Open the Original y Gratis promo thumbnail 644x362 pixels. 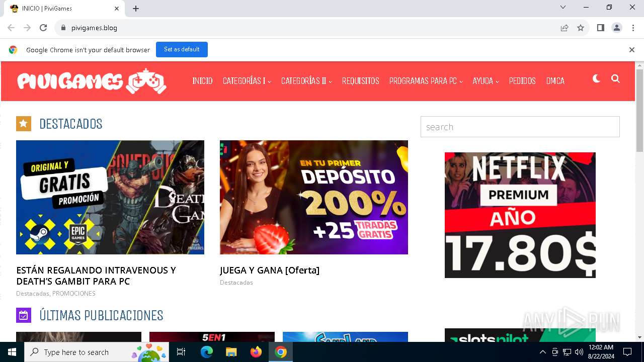[110, 197]
